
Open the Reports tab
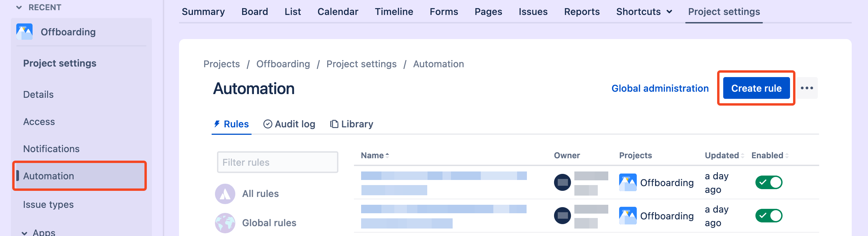click(582, 12)
